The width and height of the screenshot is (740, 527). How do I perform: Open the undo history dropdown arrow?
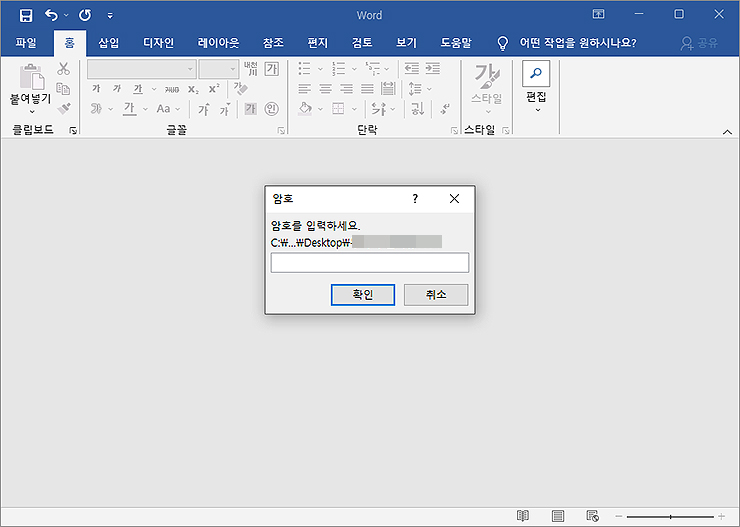point(66,15)
